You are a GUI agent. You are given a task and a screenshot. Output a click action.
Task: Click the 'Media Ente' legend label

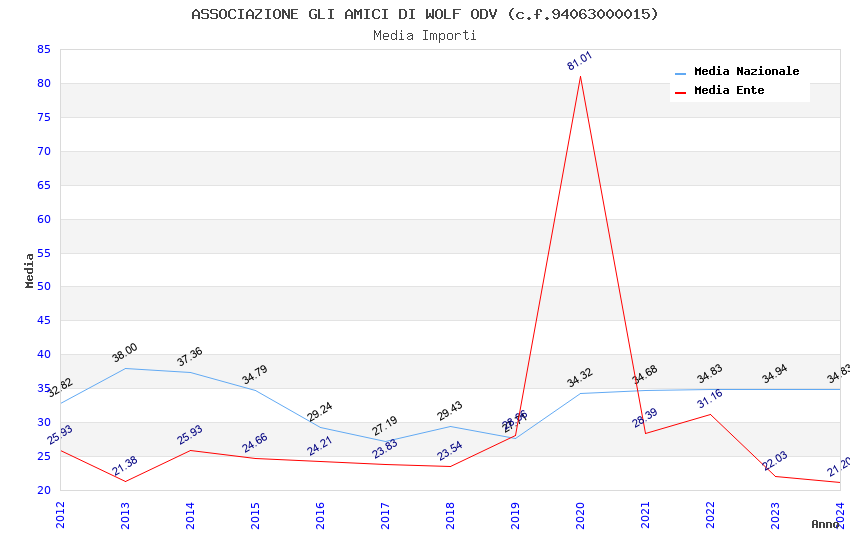coord(729,90)
